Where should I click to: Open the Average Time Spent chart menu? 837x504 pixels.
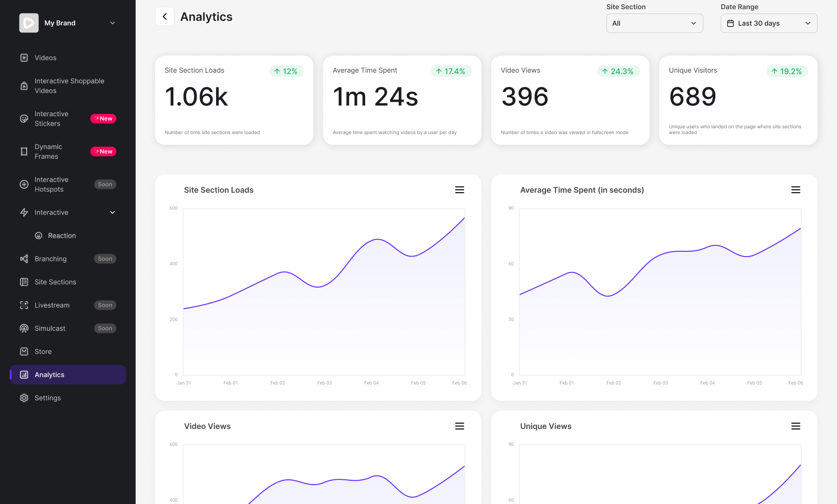click(x=796, y=190)
